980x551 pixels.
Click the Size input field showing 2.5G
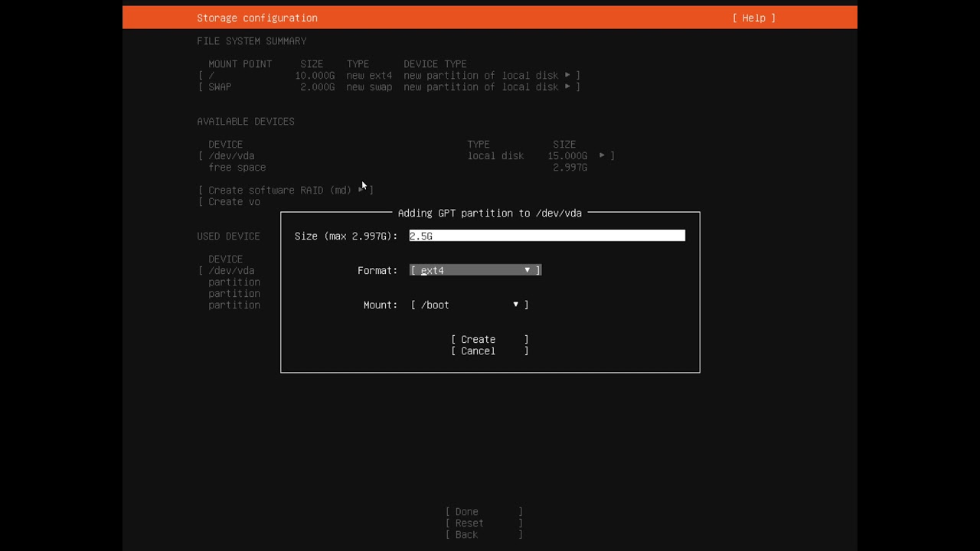547,236
